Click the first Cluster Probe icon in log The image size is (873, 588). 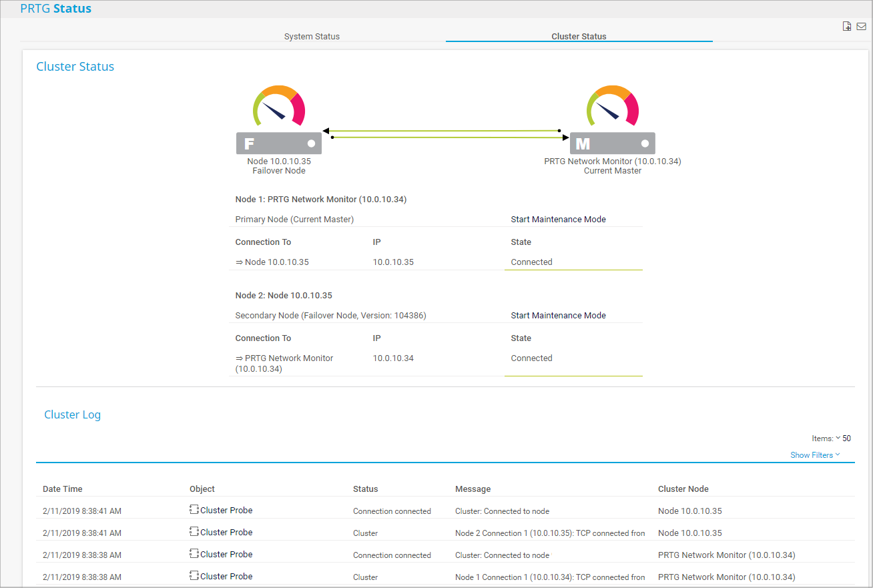pos(194,510)
